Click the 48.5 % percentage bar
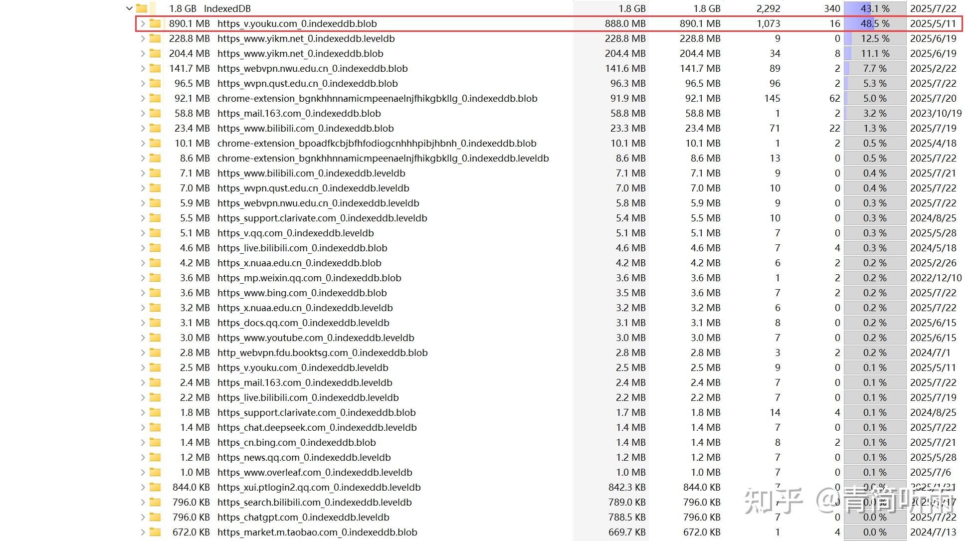The width and height of the screenshot is (980, 541). coord(875,23)
